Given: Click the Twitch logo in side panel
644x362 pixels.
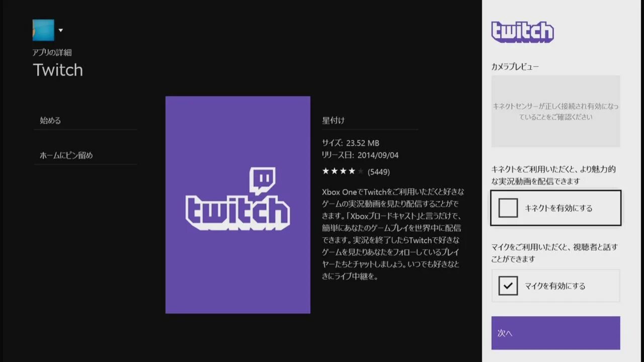Looking at the screenshot, I should click(522, 32).
